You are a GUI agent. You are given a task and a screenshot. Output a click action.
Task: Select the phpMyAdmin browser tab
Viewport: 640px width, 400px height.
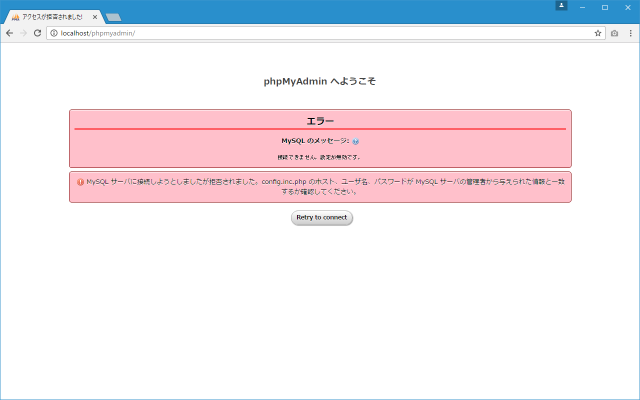coord(53,17)
